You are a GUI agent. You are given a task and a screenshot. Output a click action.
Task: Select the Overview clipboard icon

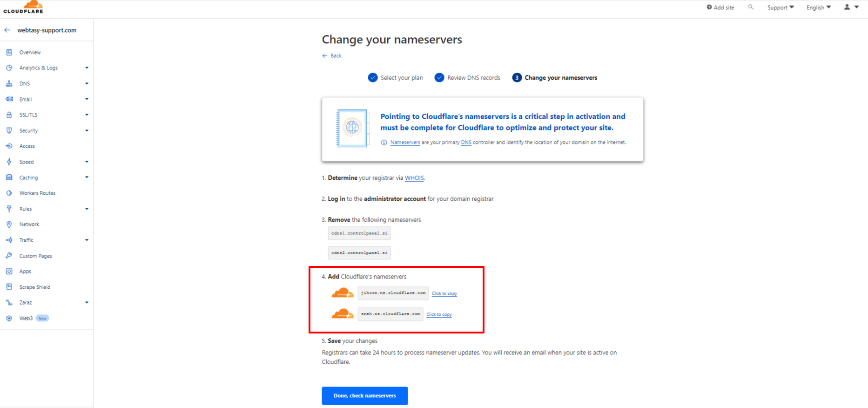(9, 52)
